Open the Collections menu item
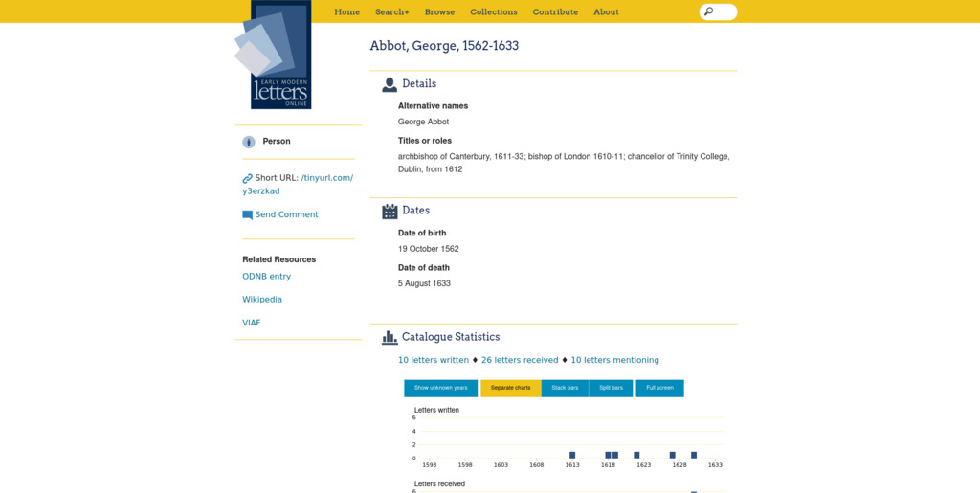Image resolution: width=980 pixels, height=493 pixels. [493, 12]
